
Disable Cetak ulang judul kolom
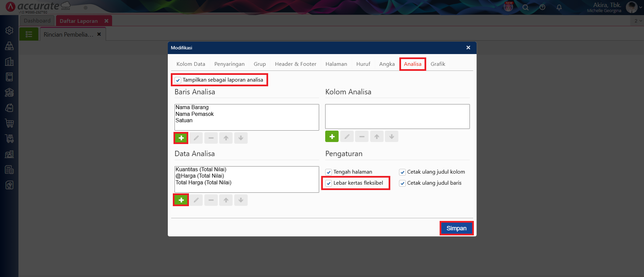pos(402,172)
